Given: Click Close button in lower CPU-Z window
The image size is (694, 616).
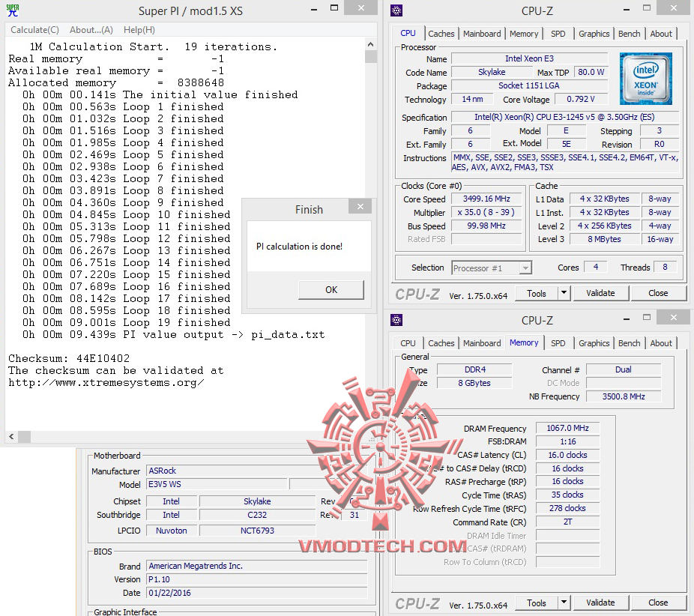Looking at the screenshot, I should (658, 603).
